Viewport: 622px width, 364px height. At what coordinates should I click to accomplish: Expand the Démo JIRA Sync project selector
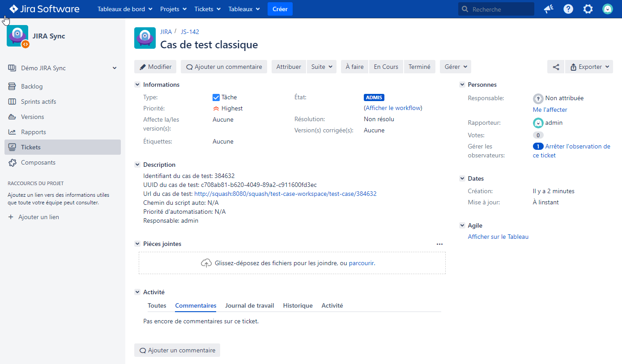(115, 68)
